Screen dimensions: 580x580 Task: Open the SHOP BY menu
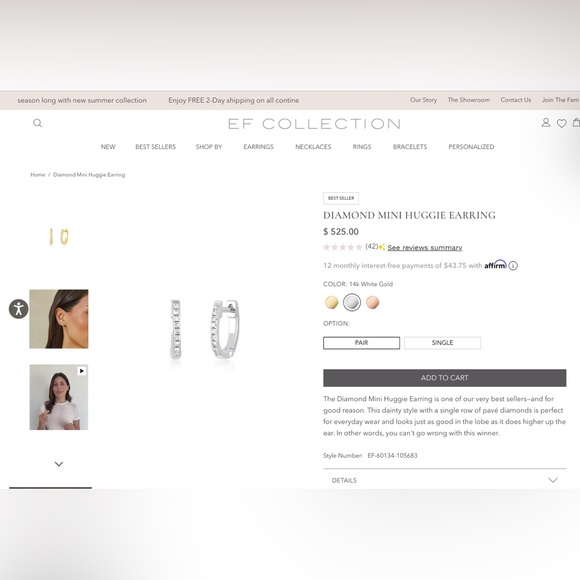coord(209,147)
